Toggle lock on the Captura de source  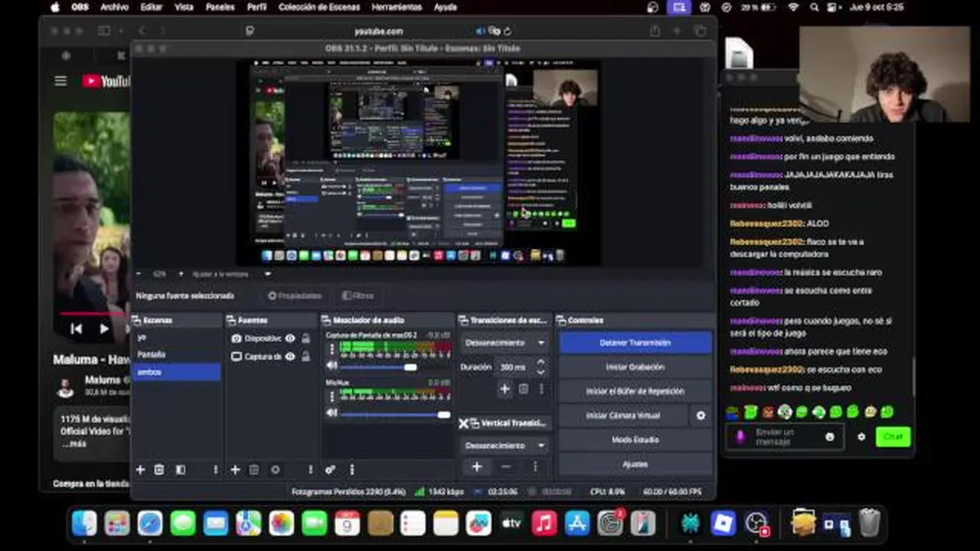pos(306,357)
